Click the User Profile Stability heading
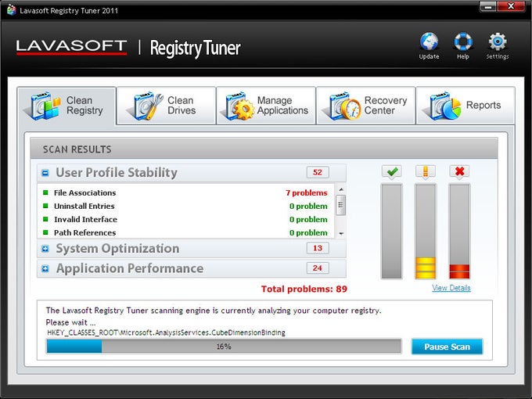This screenshot has width=532, height=399. pos(117,173)
